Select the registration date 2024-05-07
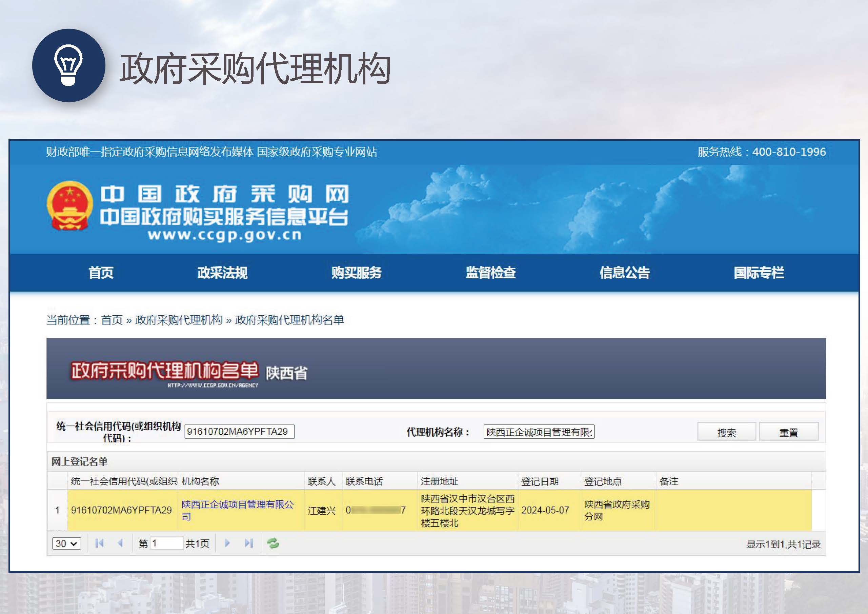Image resolution: width=868 pixels, height=614 pixels. pyautogui.click(x=545, y=510)
